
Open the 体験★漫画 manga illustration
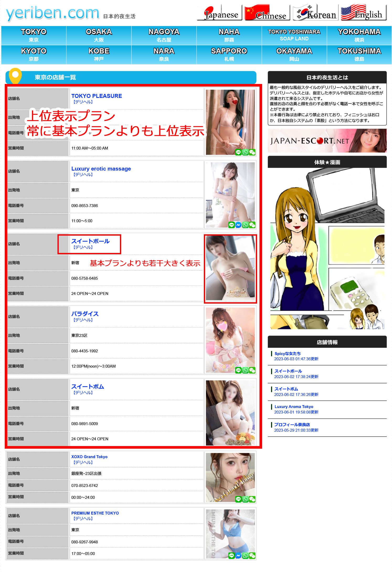tap(327, 249)
